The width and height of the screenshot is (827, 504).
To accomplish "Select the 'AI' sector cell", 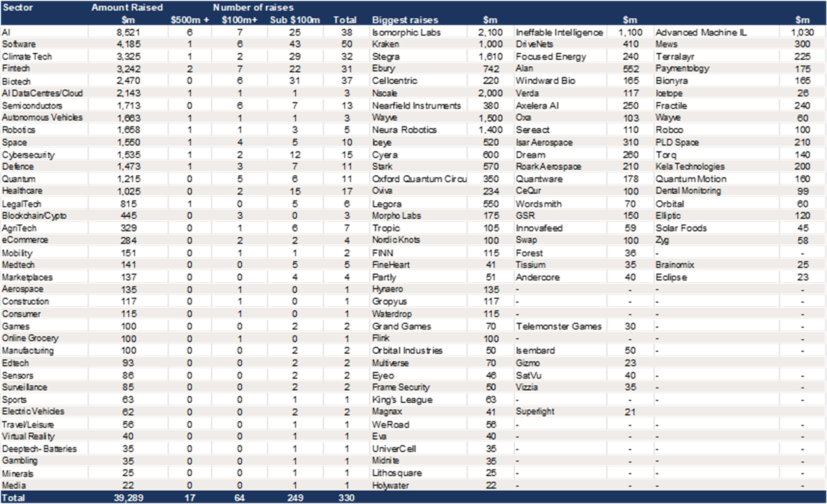I will [x=6, y=32].
